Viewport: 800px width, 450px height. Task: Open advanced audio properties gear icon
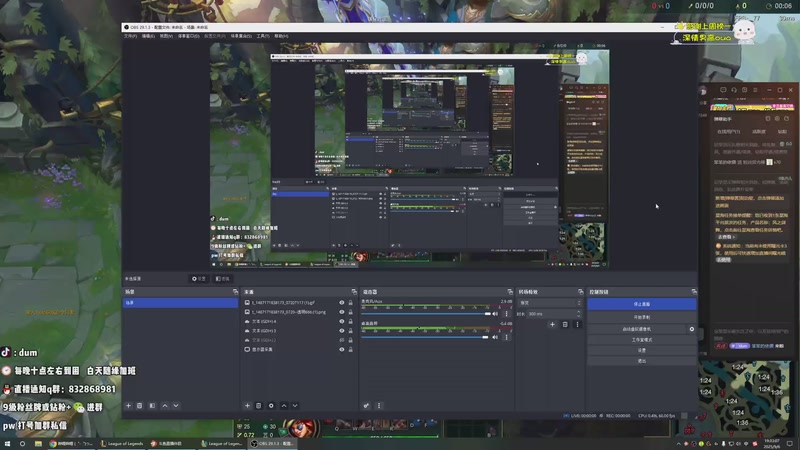tap(366, 406)
